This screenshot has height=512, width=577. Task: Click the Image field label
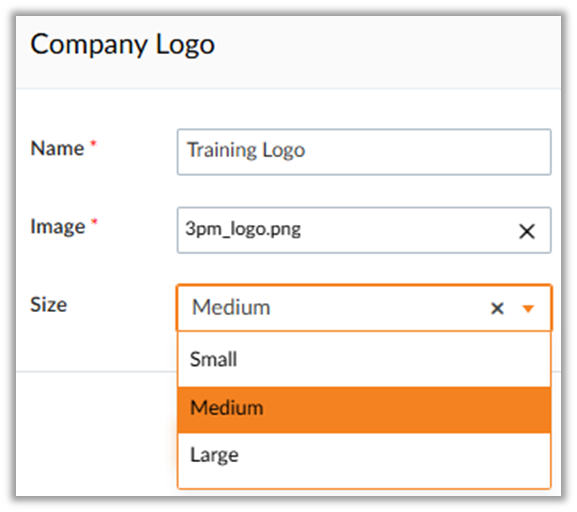pyautogui.click(x=58, y=227)
